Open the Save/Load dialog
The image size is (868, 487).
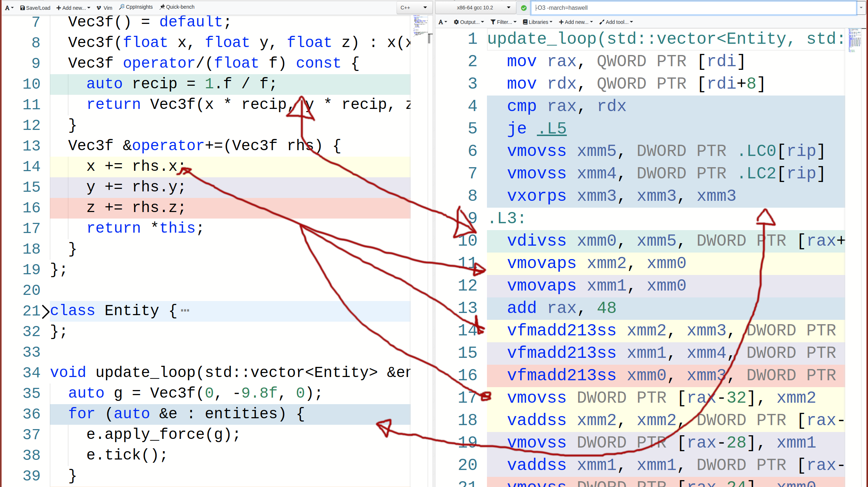point(35,8)
